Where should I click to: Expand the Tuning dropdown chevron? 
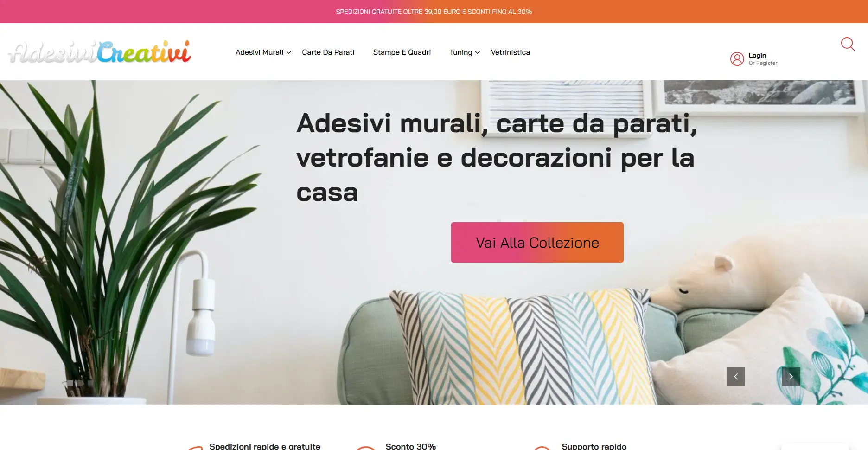coord(478,52)
